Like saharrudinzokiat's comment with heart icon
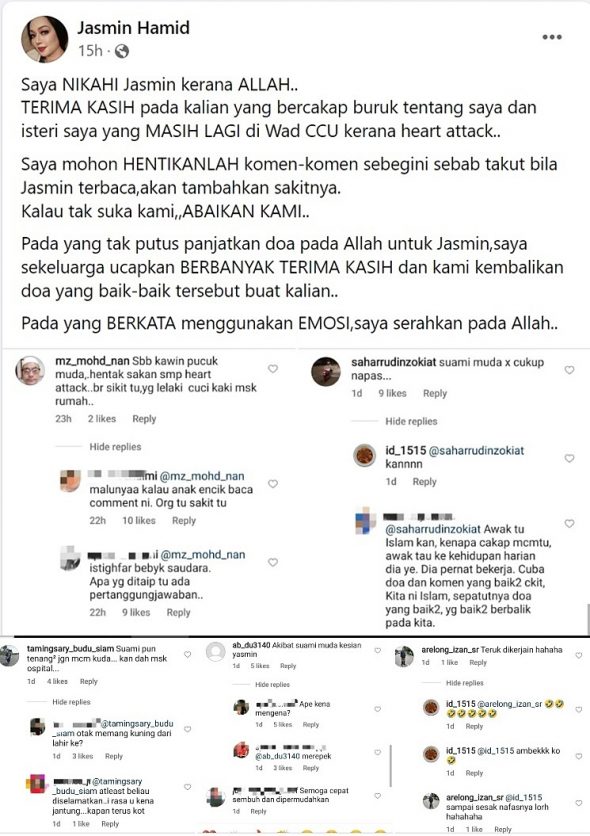The image size is (590, 836). tap(569, 370)
